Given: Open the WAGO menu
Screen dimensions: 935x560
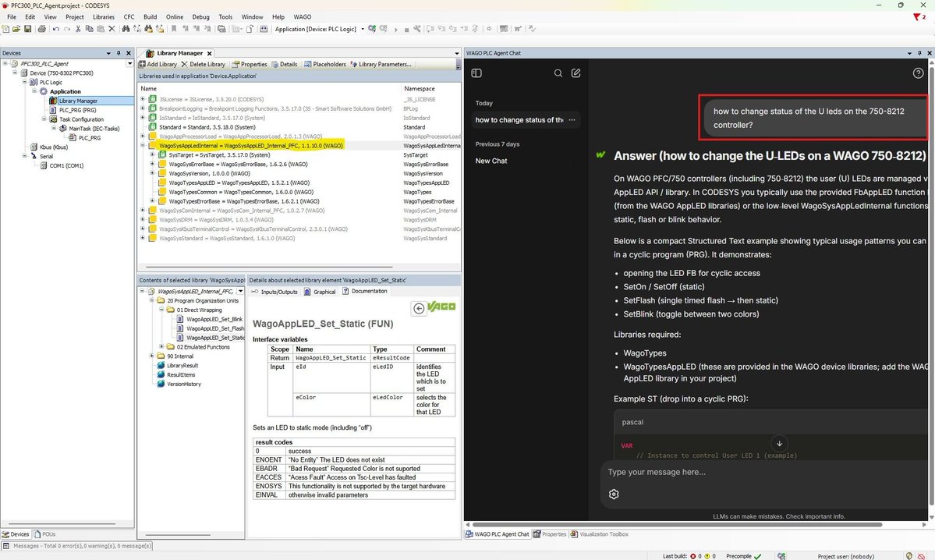Looking at the screenshot, I should coord(303,16).
